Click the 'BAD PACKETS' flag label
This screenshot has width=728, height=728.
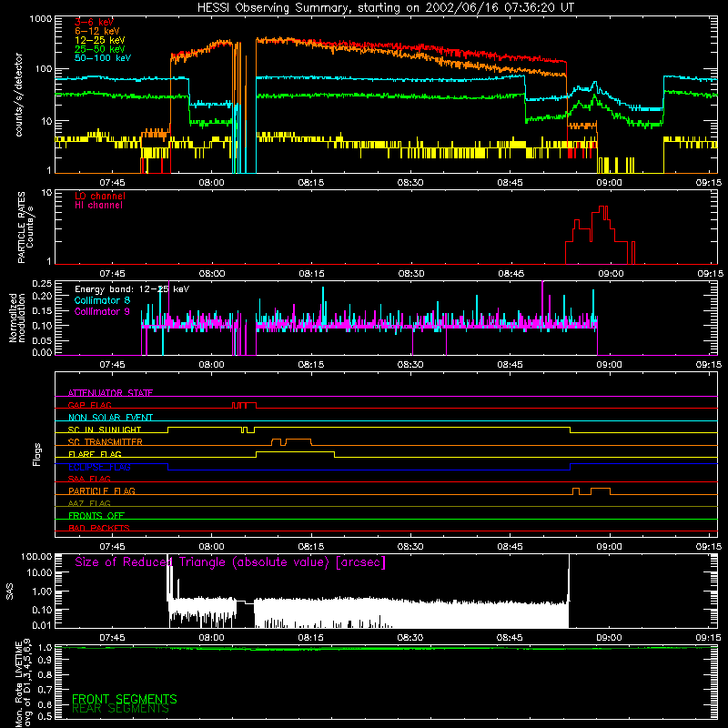pyautogui.click(x=99, y=528)
